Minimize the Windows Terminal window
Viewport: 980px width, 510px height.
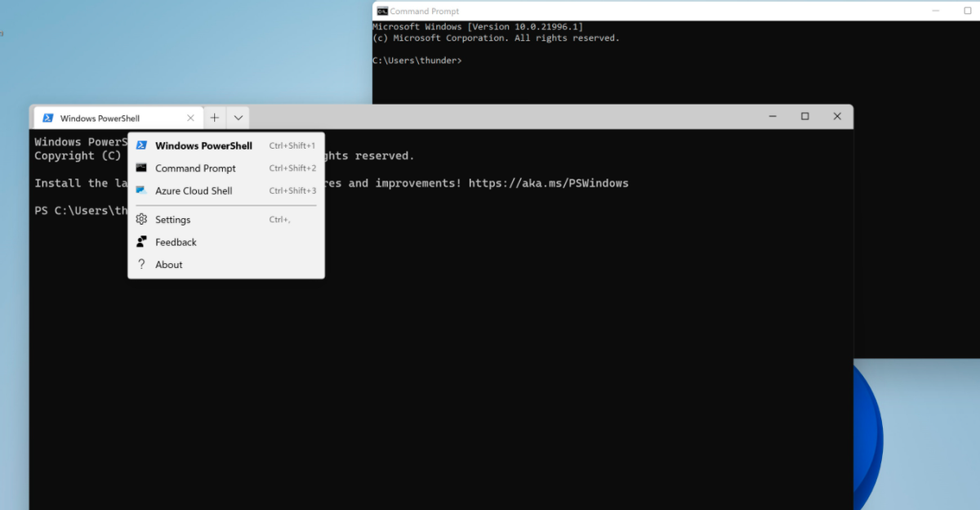coord(773,117)
